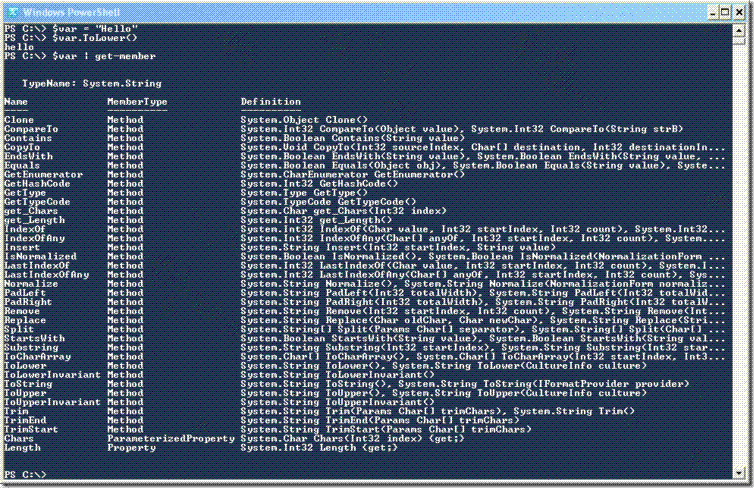Screen dimensions: 754x488
Task: Click the 'IndexOf' member name
Action: 25,229
